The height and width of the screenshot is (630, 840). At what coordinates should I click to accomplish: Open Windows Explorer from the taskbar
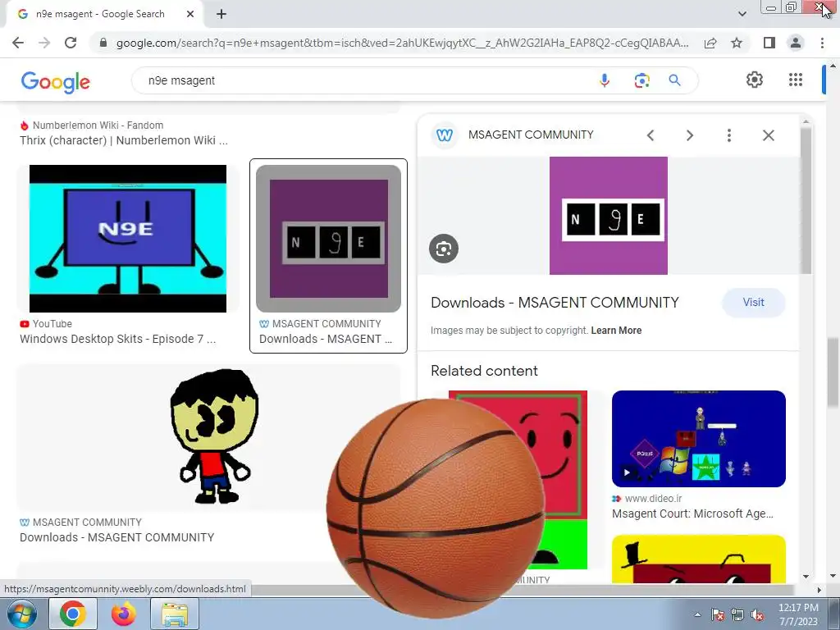coord(175,614)
